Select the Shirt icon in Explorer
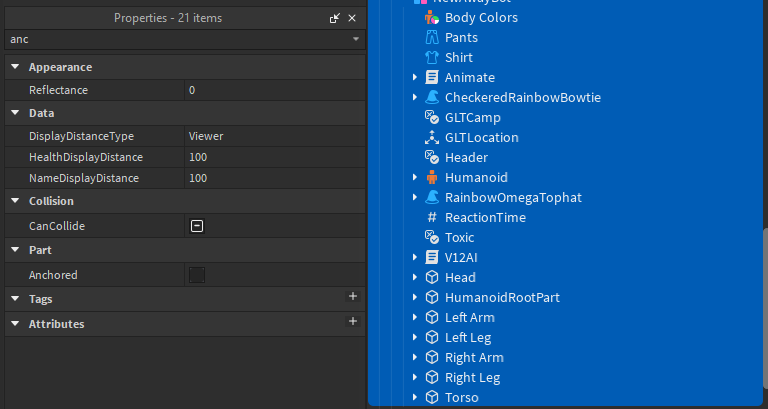 432,58
